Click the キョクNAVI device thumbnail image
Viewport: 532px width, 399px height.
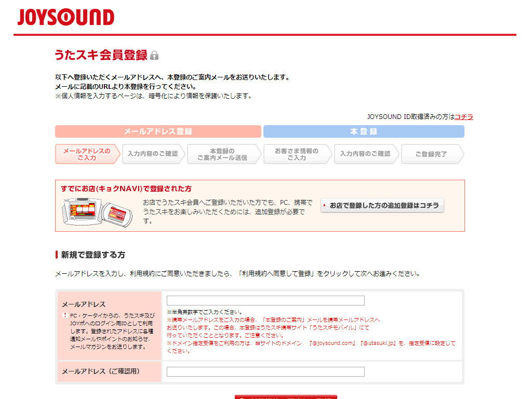pyautogui.click(x=97, y=212)
